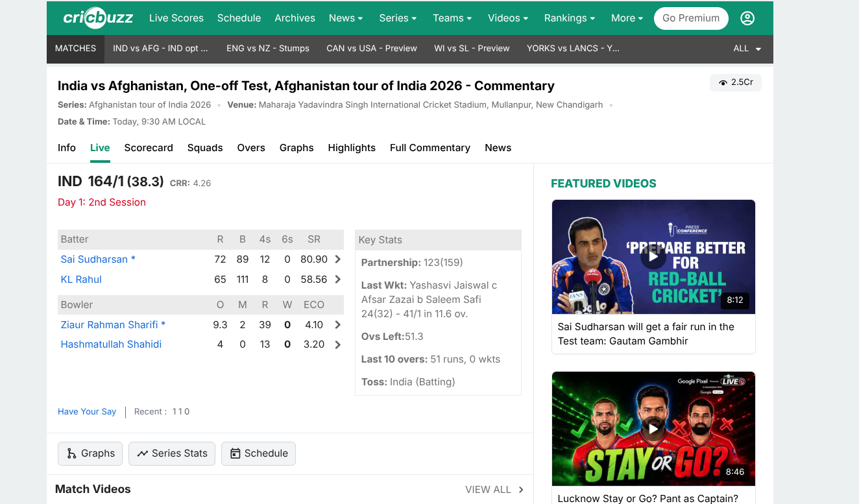Open the IND vs AFG match link
Image resolution: width=859 pixels, height=504 pixels.
[160, 49]
